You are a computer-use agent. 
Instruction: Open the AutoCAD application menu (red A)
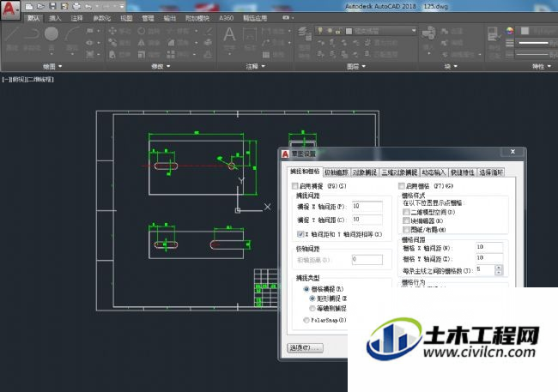tap(9, 9)
